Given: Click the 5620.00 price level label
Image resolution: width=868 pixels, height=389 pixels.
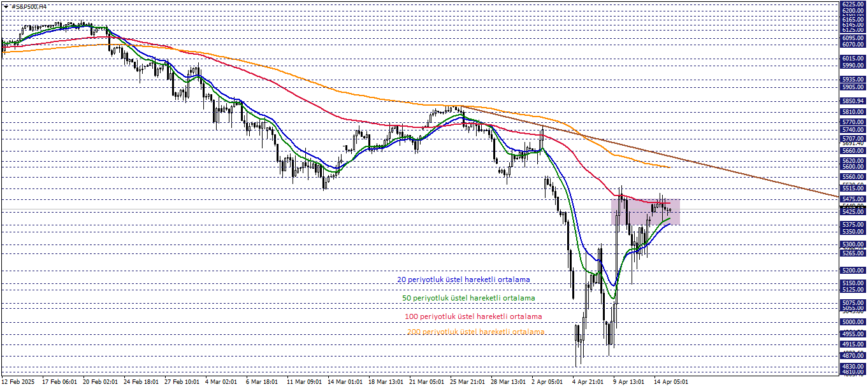Looking at the screenshot, I should coord(853,161).
